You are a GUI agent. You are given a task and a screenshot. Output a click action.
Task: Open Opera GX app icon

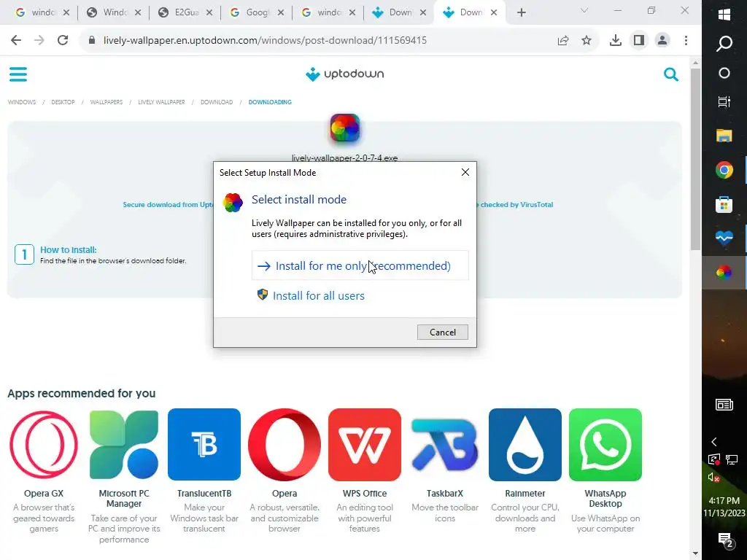(x=44, y=444)
